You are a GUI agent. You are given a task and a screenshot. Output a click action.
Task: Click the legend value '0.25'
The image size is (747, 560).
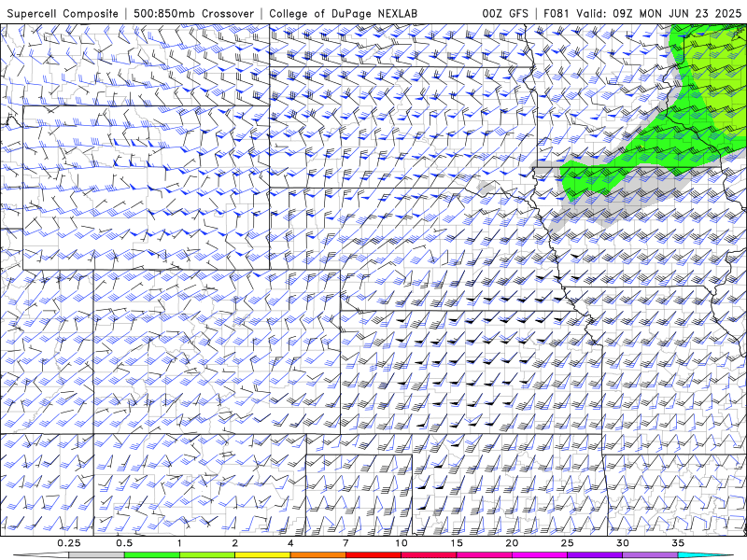click(x=69, y=543)
